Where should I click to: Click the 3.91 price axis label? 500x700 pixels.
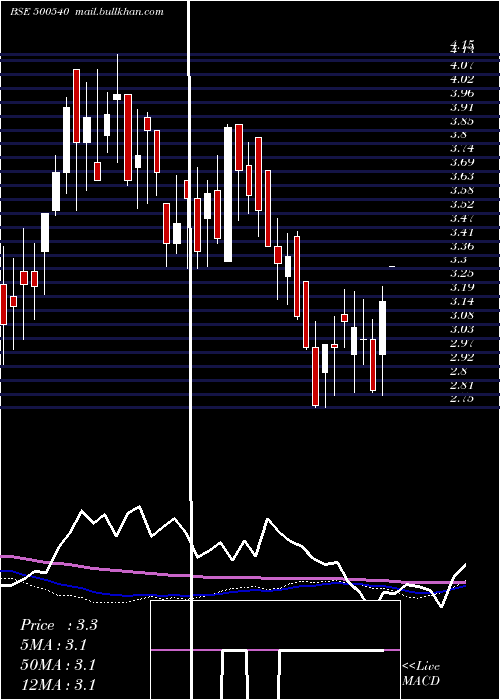pyautogui.click(x=462, y=107)
